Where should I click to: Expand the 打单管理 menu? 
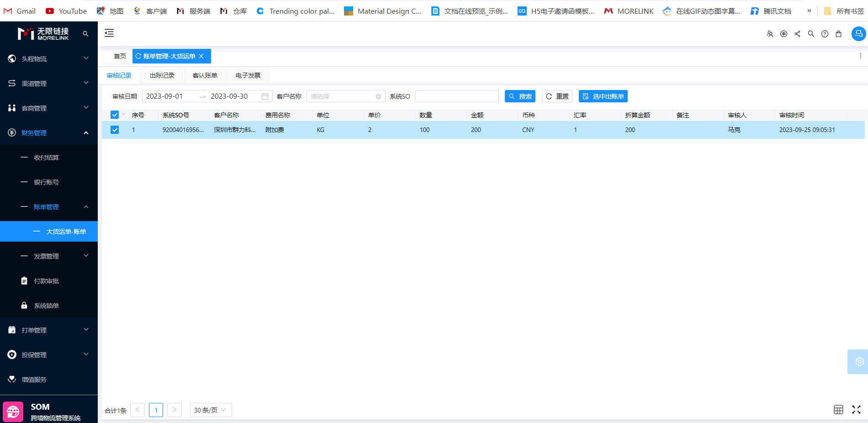[49, 330]
